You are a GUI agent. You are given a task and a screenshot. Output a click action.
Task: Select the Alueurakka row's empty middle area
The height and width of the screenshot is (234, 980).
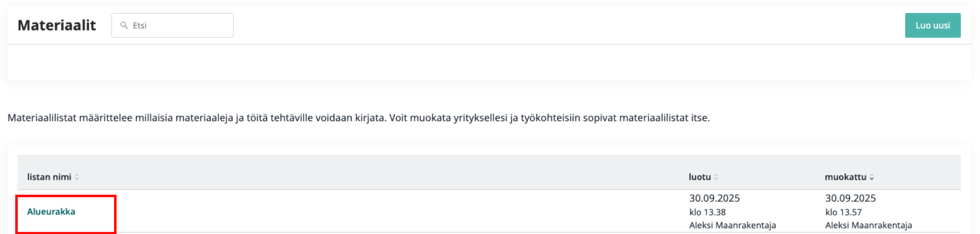coord(383,211)
